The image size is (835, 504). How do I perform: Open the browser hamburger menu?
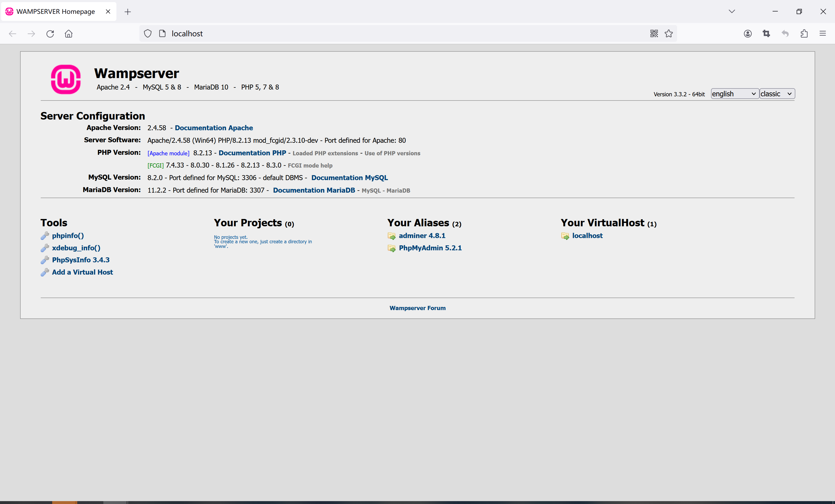(823, 34)
